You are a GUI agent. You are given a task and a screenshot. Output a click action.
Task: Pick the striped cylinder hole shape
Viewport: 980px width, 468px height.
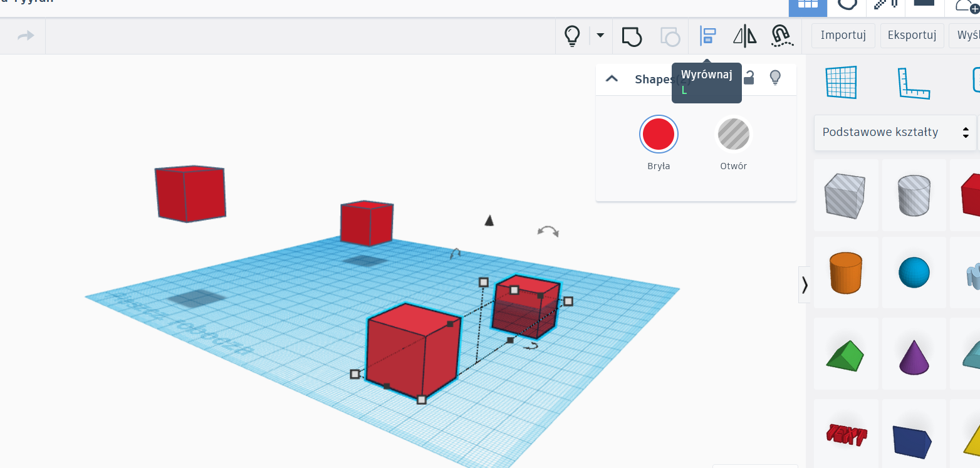point(914,195)
